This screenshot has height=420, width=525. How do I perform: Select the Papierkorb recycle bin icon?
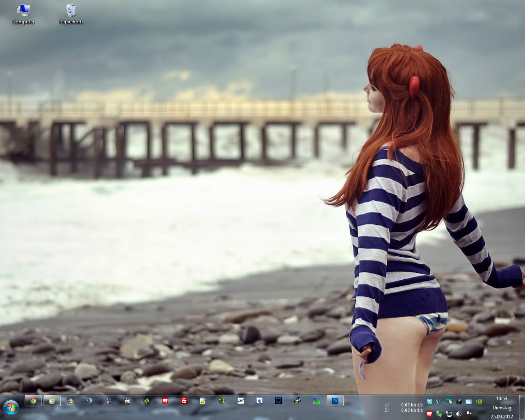tap(71, 14)
